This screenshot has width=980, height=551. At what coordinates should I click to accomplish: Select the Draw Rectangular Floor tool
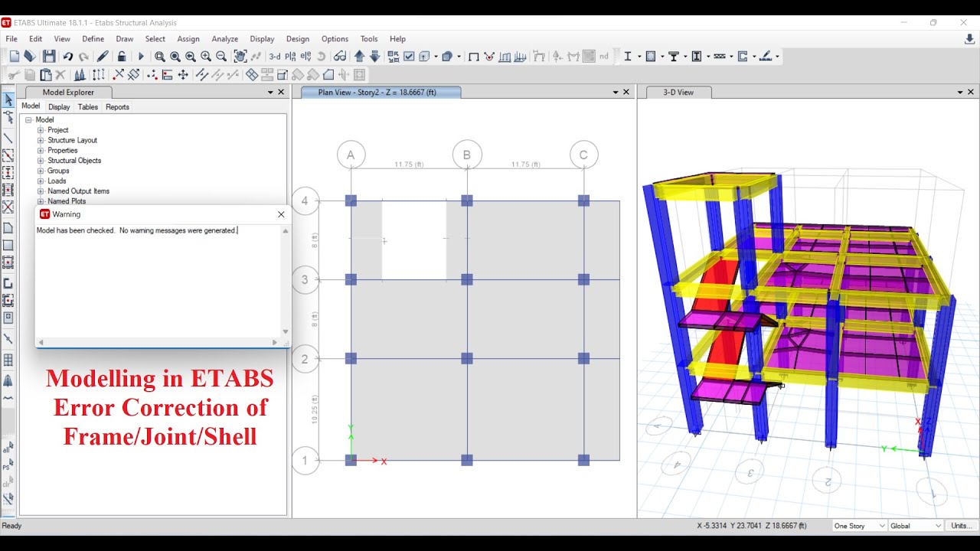pyautogui.click(x=8, y=246)
